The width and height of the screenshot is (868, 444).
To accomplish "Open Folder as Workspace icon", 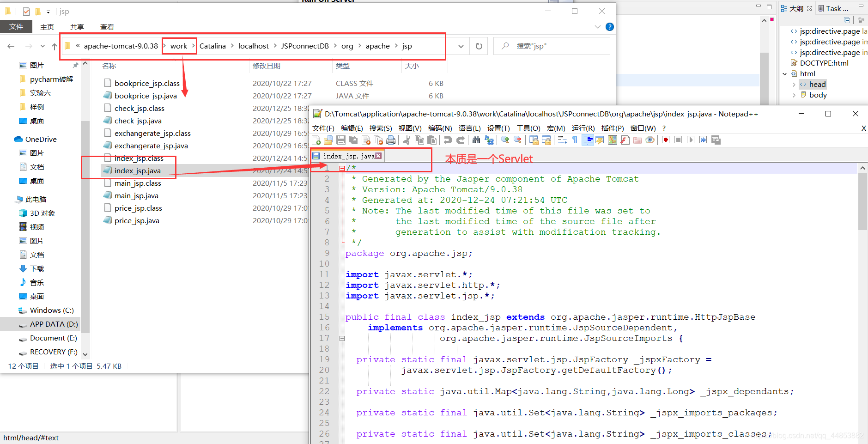I will tap(637, 140).
